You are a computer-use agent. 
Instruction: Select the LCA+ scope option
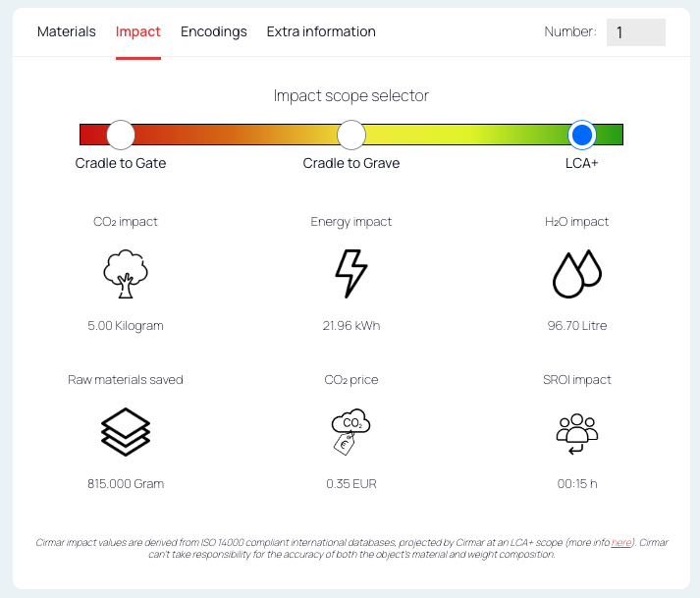(x=582, y=135)
